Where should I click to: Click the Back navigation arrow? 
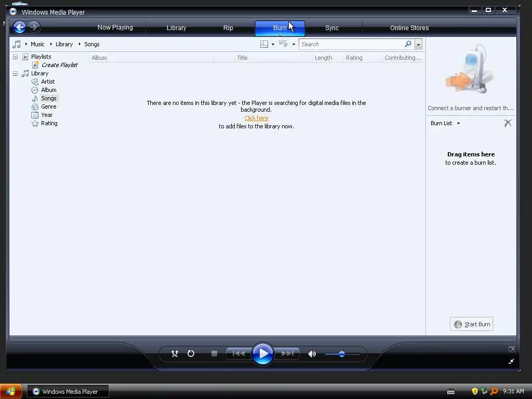tap(20, 27)
